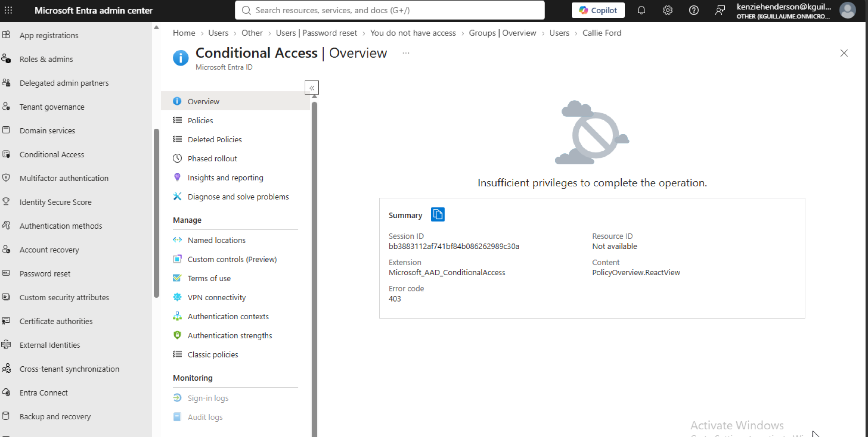Viewport: 868px width, 437px height.
Task: Click the Copilot button
Action: (598, 10)
